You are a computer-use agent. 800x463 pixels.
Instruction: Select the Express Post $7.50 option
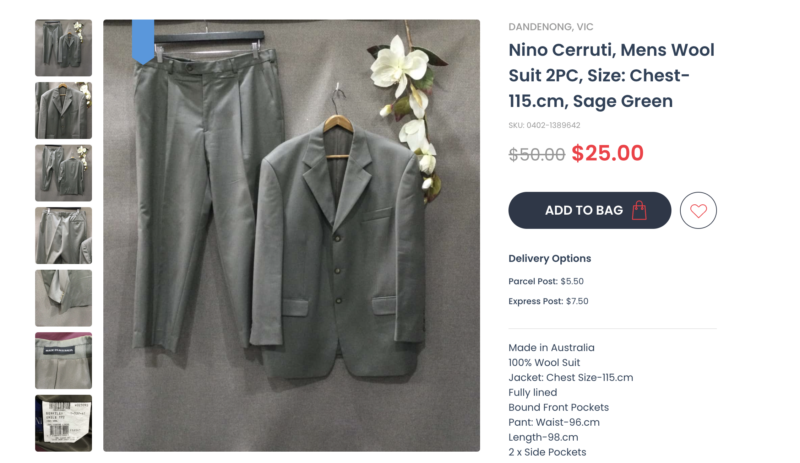coord(548,301)
